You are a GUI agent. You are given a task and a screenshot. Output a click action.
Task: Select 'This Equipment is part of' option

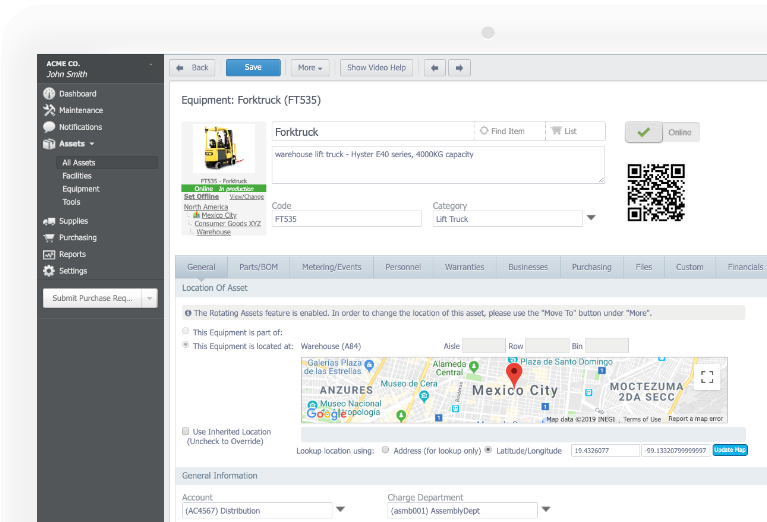[185, 331]
